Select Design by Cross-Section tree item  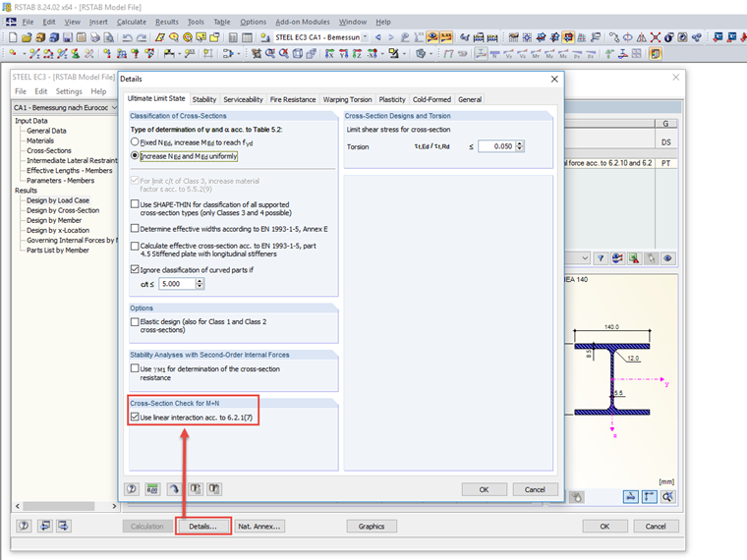[x=63, y=210]
